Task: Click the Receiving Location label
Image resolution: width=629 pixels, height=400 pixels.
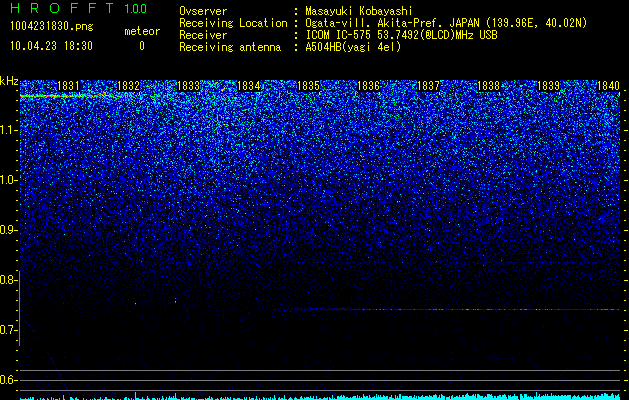Action: pos(233,23)
